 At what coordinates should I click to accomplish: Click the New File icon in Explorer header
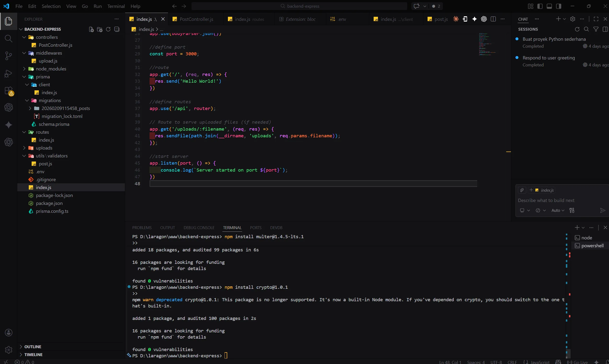[x=91, y=29]
